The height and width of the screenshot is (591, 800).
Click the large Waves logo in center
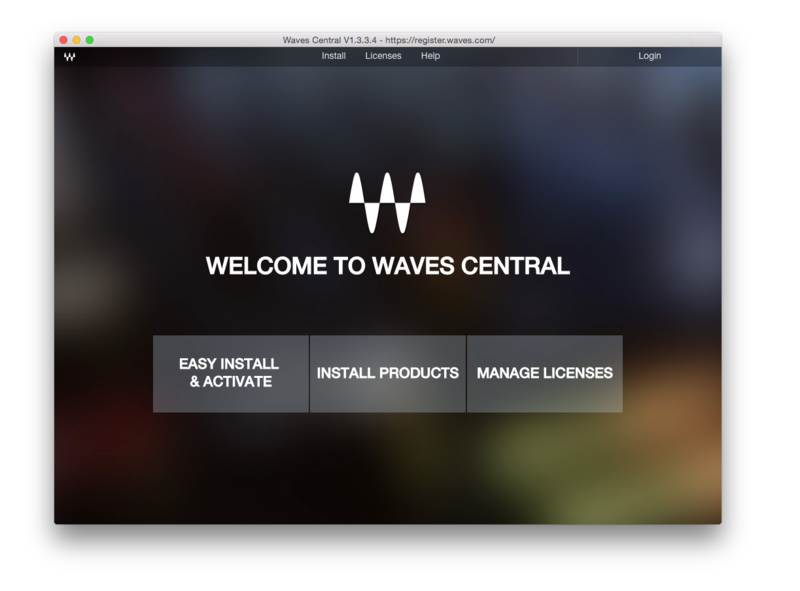click(x=387, y=203)
